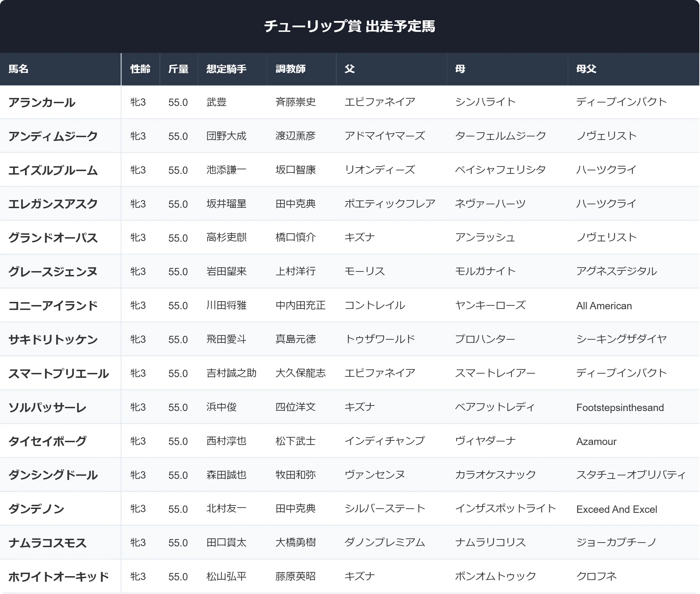Select horse name グランドオーパス

click(x=53, y=238)
